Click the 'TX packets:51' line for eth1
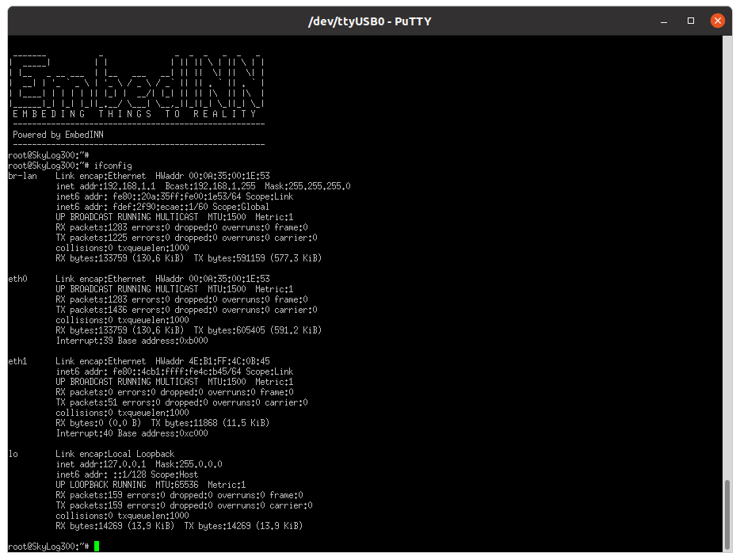740x560 pixels. pyautogui.click(x=181, y=402)
